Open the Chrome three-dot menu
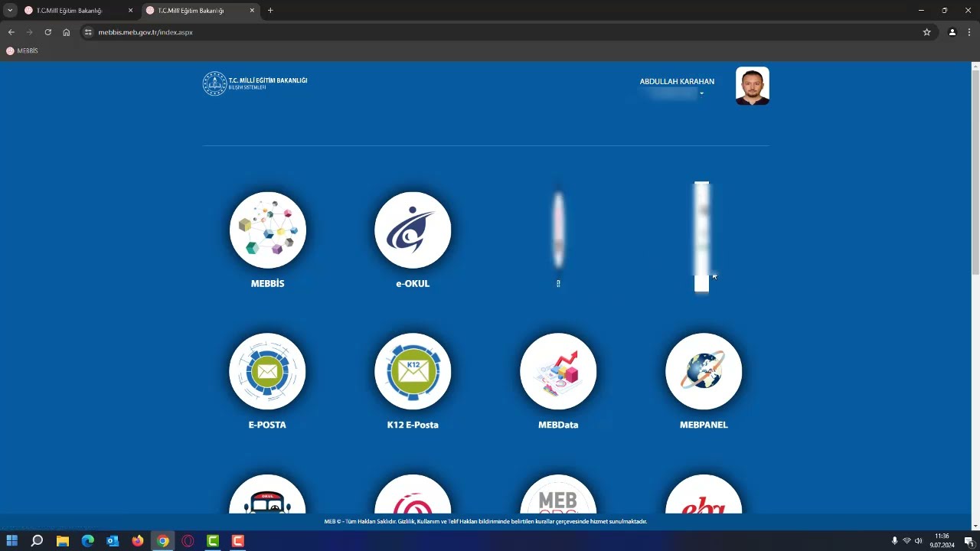The image size is (980, 551). [969, 32]
